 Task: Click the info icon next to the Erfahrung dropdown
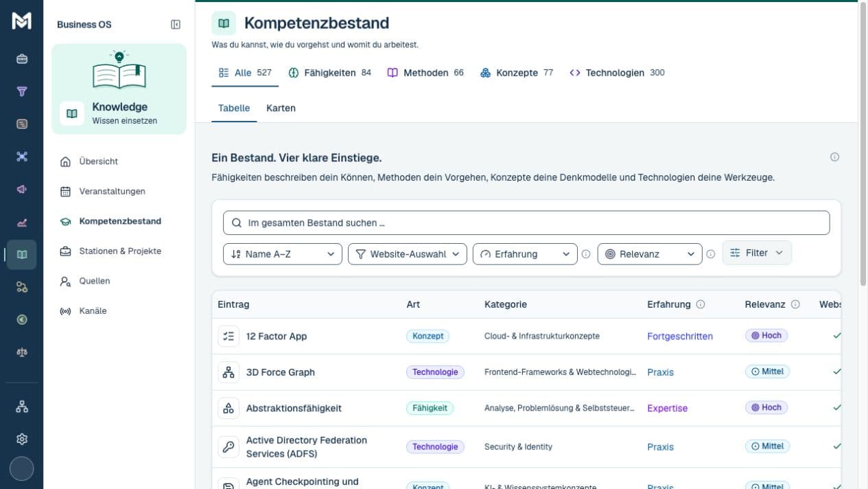tap(586, 254)
